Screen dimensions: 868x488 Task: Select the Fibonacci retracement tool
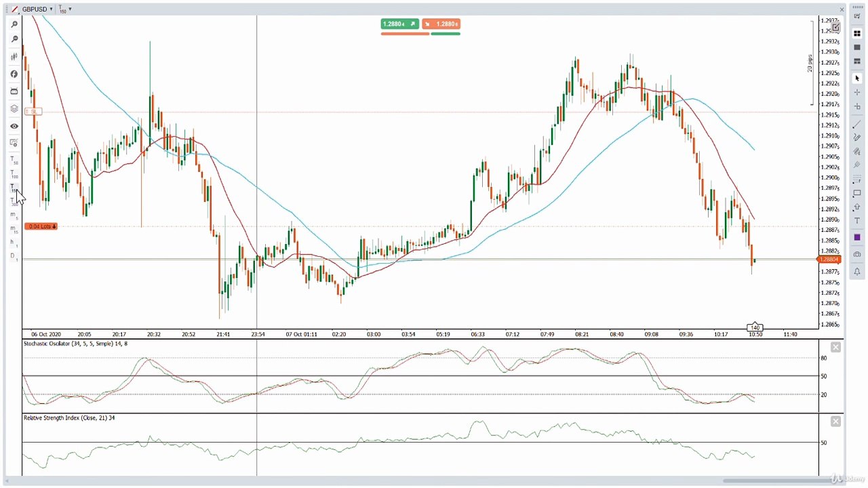(x=857, y=180)
